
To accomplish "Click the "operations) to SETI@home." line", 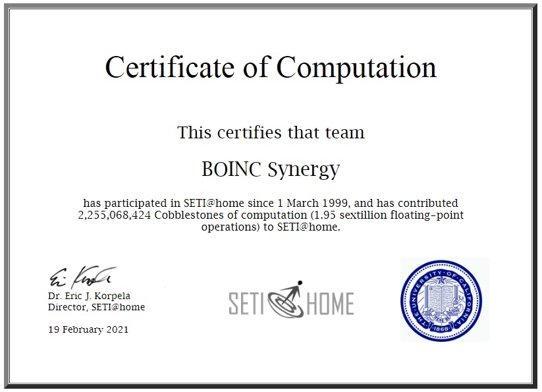I will point(271,227).
